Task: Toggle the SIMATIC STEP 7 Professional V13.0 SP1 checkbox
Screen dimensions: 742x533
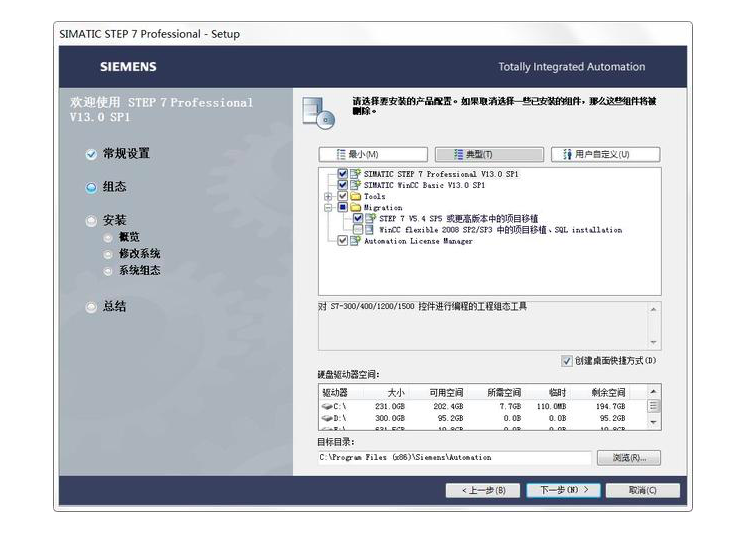Action: coord(343,174)
